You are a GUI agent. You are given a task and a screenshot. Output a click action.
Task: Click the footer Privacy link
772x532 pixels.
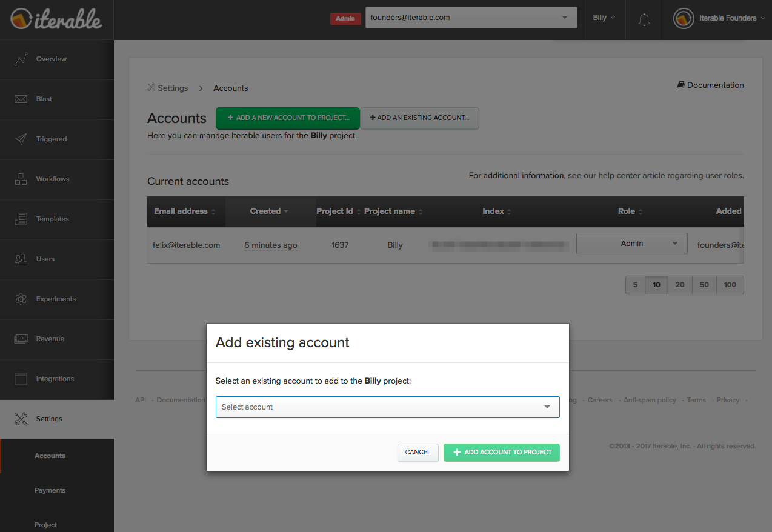tap(728, 400)
